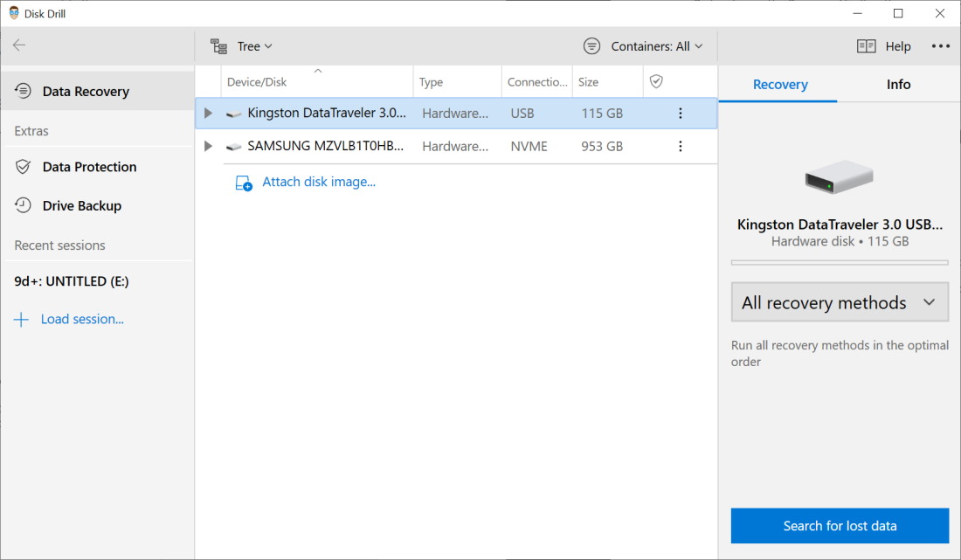Viewport: 961px width, 560px height.
Task: Switch to the Info tab
Action: click(898, 85)
